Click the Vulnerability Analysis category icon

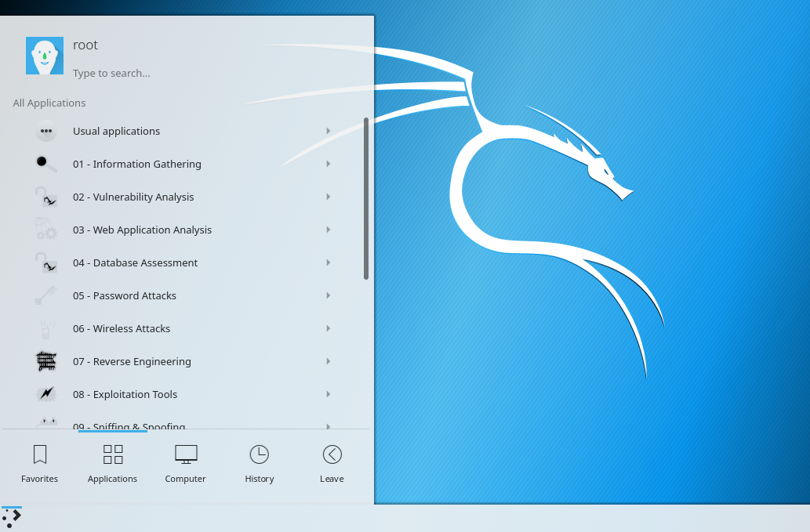click(46, 197)
